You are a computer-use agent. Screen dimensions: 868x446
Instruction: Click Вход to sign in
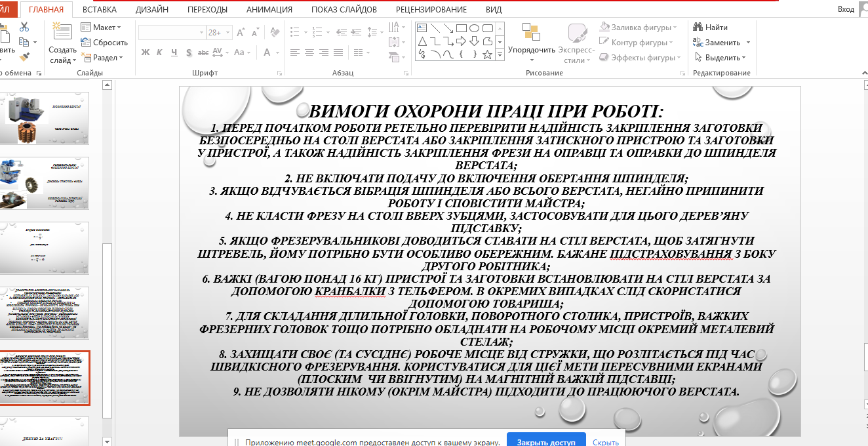pos(846,9)
